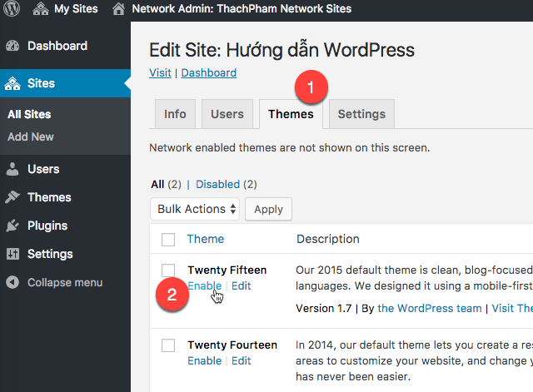Open Settings in the sidebar menu
Image resolution: width=533 pixels, height=392 pixels.
pos(50,254)
